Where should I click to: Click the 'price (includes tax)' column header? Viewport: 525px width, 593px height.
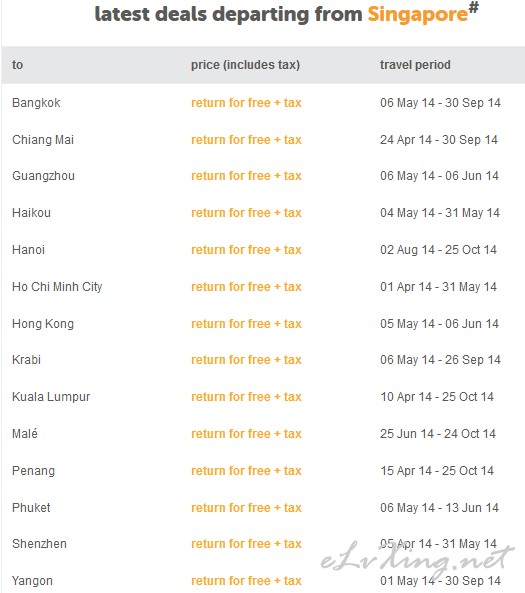point(245,65)
